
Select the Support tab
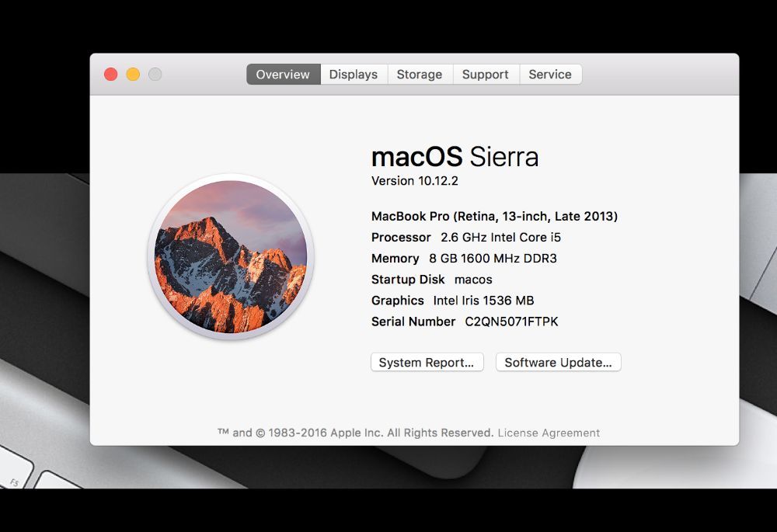pos(485,75)
